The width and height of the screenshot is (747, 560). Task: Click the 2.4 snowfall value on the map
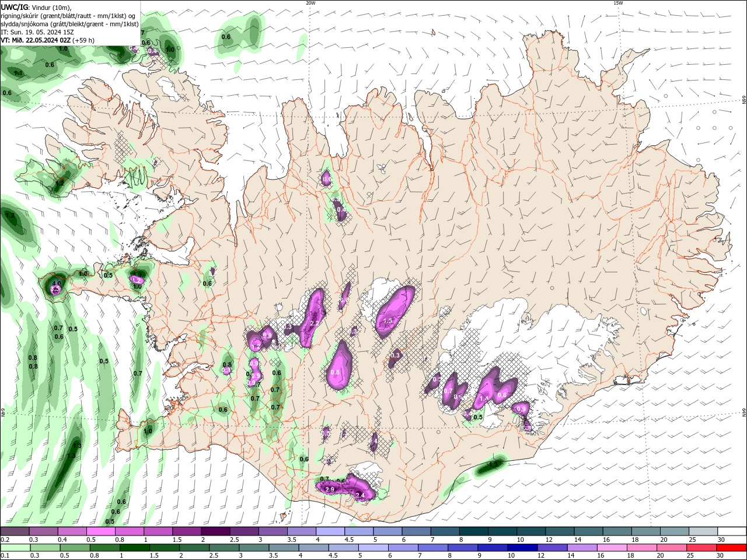360,495
